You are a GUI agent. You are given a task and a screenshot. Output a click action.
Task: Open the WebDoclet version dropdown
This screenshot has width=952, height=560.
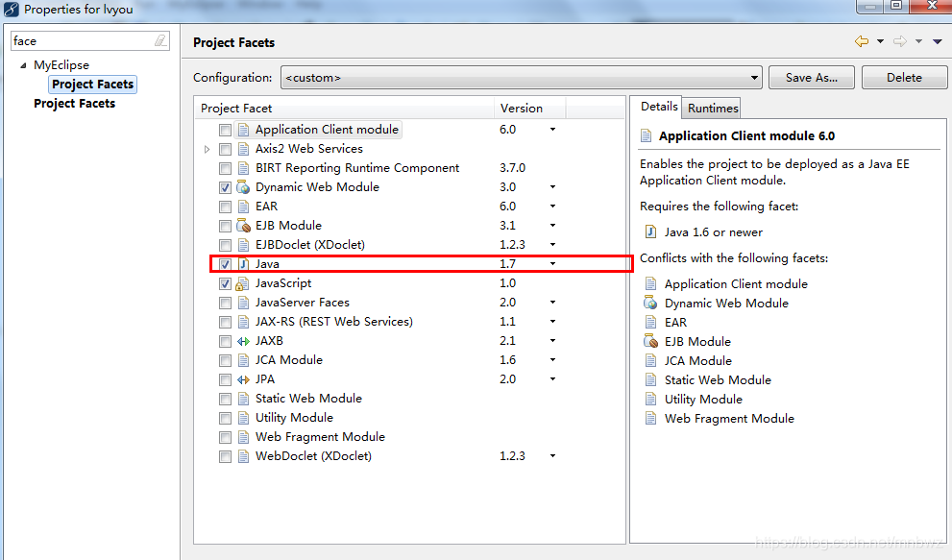tap(552, 456)
